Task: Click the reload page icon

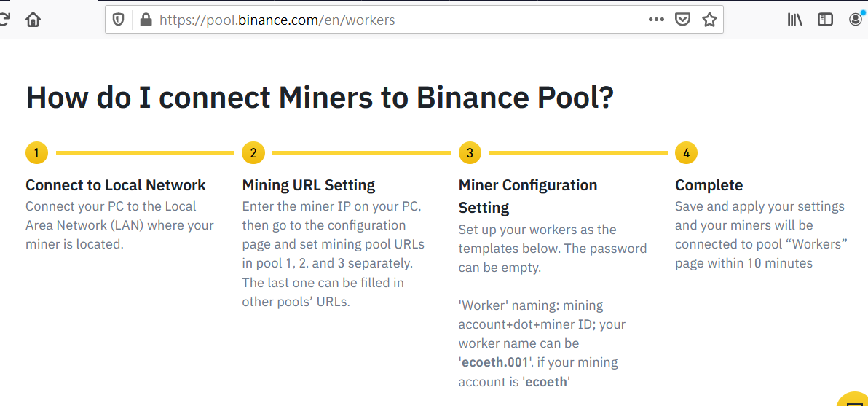Action: click(x=4, y=20)
